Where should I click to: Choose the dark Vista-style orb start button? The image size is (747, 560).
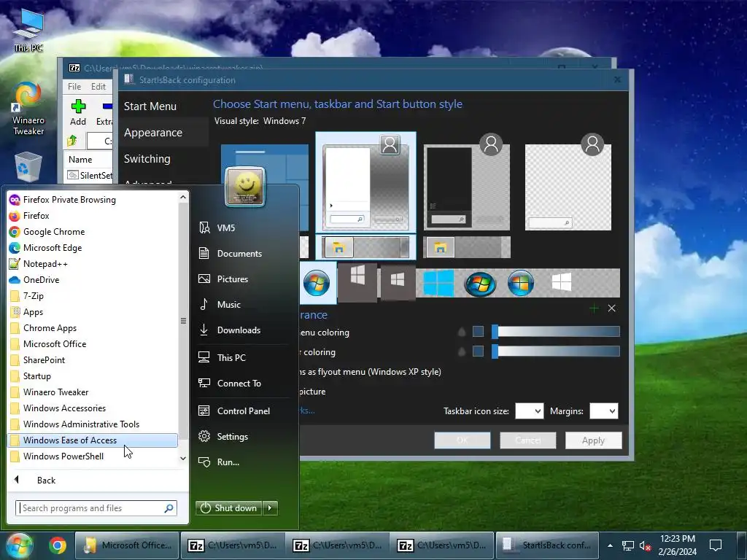pos(480,284)
